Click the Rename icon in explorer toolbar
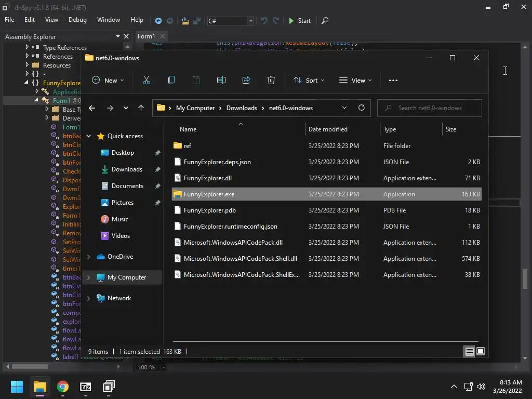 221,81
